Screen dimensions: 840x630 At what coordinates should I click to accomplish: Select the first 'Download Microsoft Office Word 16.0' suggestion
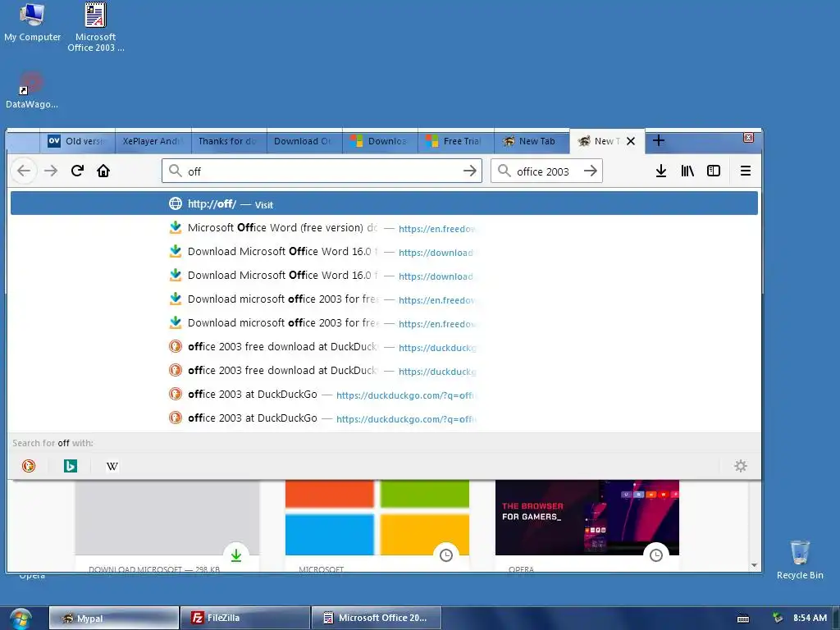[384, 251]
